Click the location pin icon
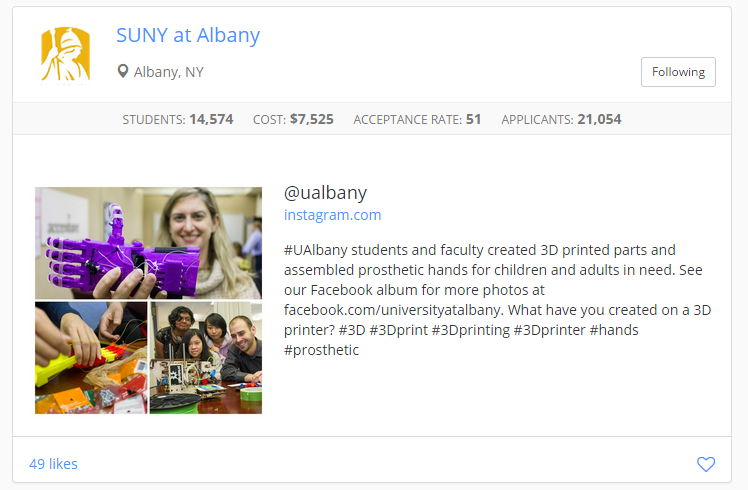Screen dimensions: 748x490 click(x=123, y=72)
